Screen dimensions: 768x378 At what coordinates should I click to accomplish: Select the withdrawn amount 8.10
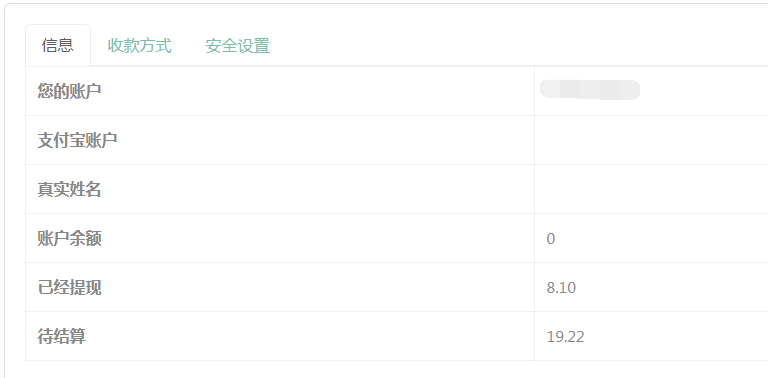[x=561, y=288]
